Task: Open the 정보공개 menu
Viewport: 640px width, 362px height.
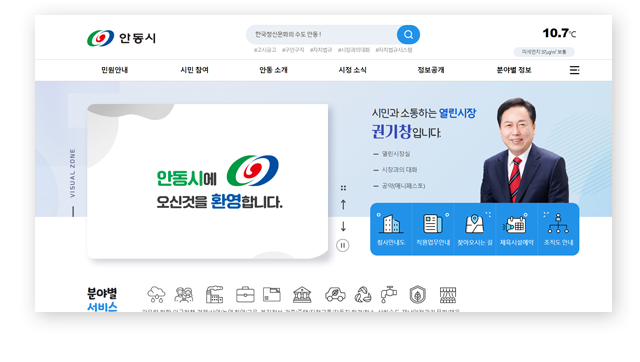Action: (431, 70)
